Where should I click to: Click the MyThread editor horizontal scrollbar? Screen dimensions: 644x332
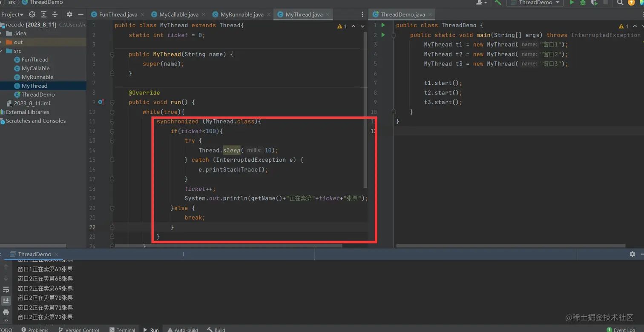click(x=228, y=246)
